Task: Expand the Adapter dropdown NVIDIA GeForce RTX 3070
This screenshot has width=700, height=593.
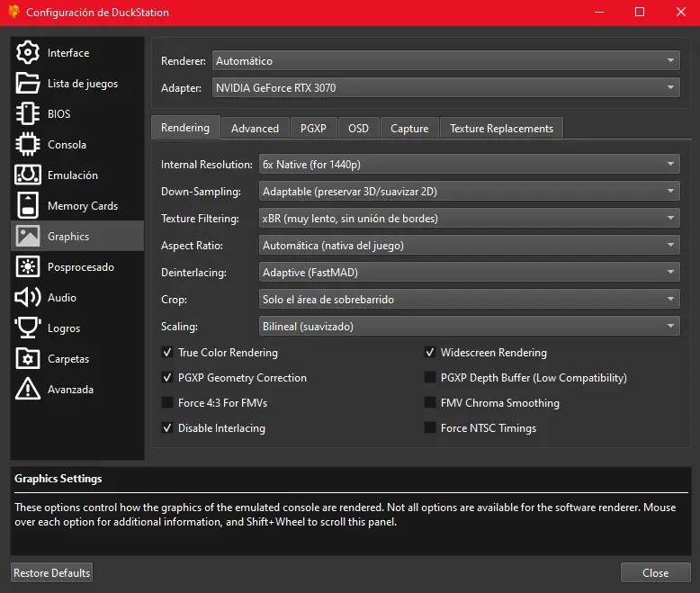Action: point(446,87)
